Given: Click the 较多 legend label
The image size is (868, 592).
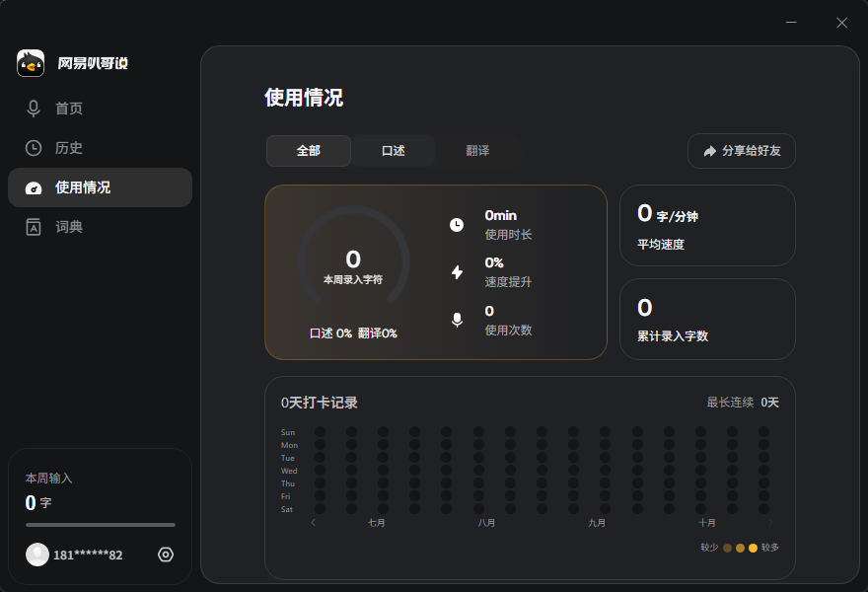Looking at the screenshot, I should pyautogui.click(x=770, y=548).
